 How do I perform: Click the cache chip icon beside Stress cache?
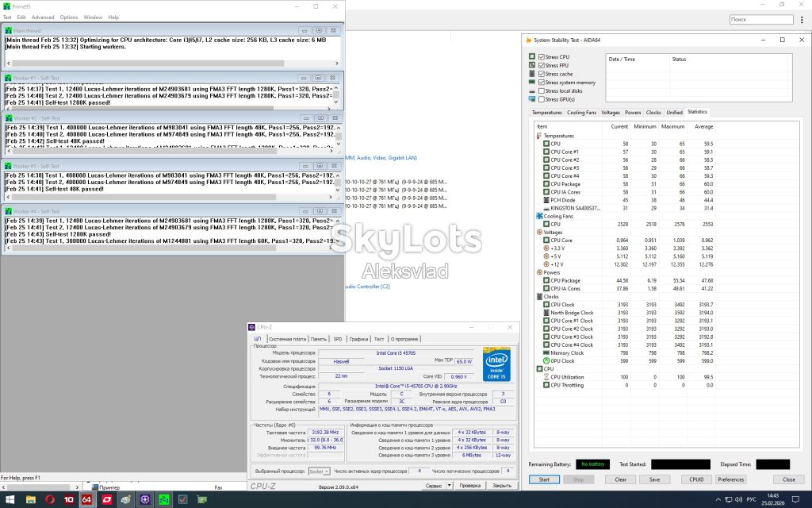tap(532, 74)
